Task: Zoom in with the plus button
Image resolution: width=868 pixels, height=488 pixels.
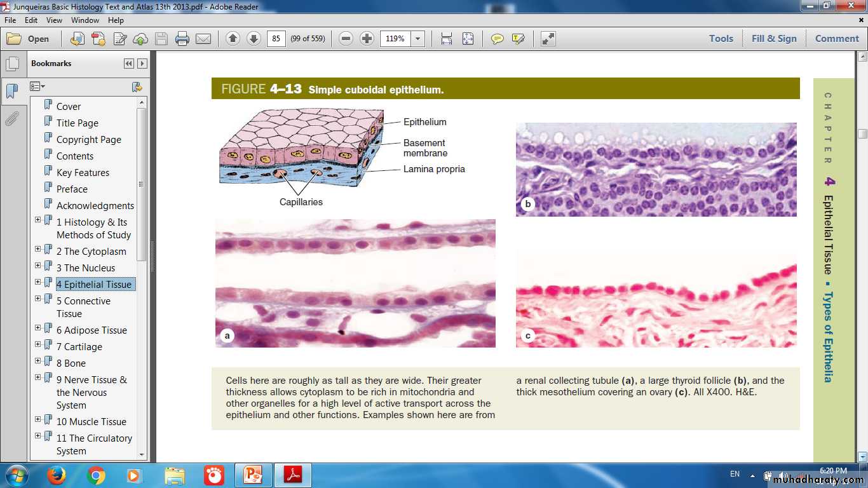Action: (x=367, y=39)
